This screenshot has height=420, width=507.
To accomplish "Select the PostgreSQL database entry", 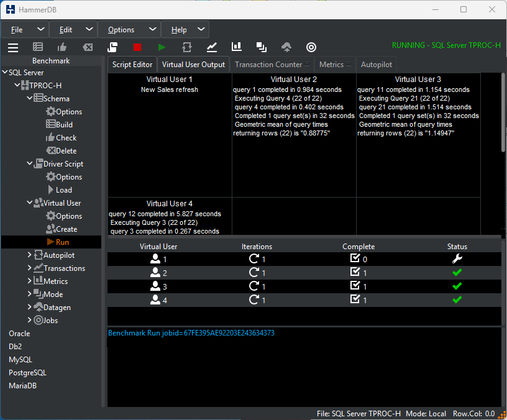I will tap(27, 373).
